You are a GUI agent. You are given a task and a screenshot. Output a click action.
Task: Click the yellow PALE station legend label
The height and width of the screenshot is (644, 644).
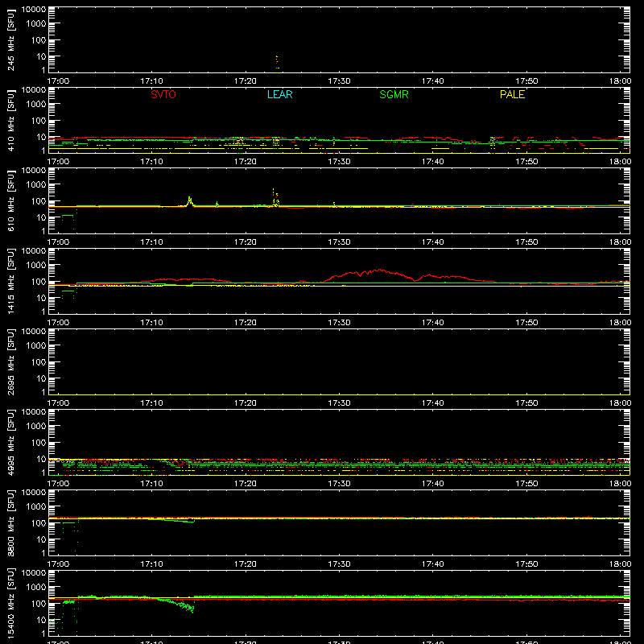[512, 94]
